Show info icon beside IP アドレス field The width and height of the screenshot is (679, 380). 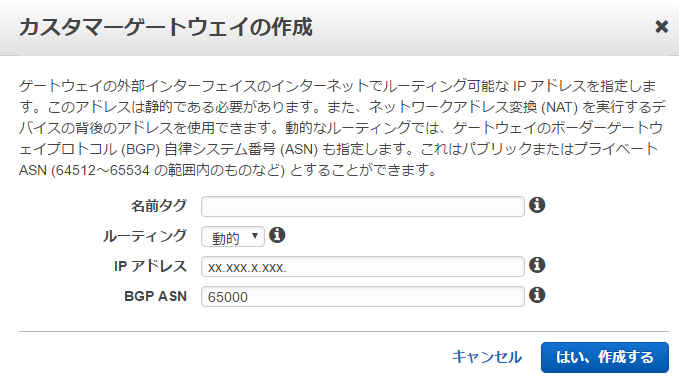coord(537,265)
